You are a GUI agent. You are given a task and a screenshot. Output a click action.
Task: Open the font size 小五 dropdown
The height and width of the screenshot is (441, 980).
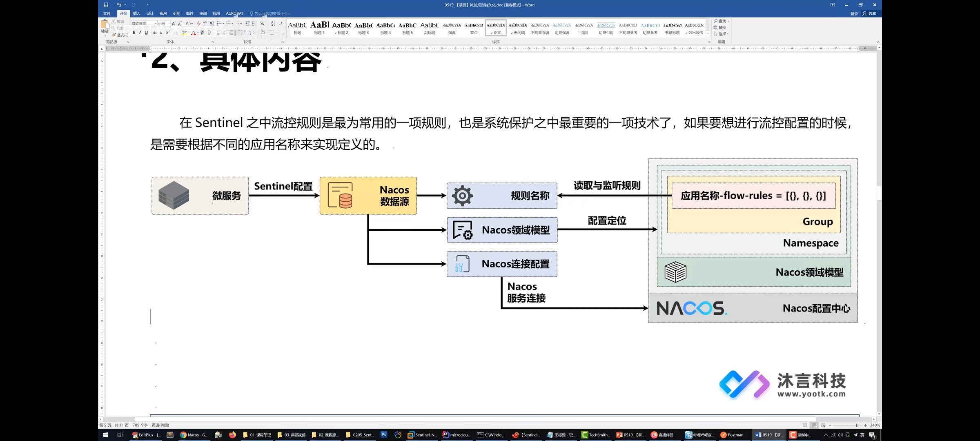tap(169, 23)
